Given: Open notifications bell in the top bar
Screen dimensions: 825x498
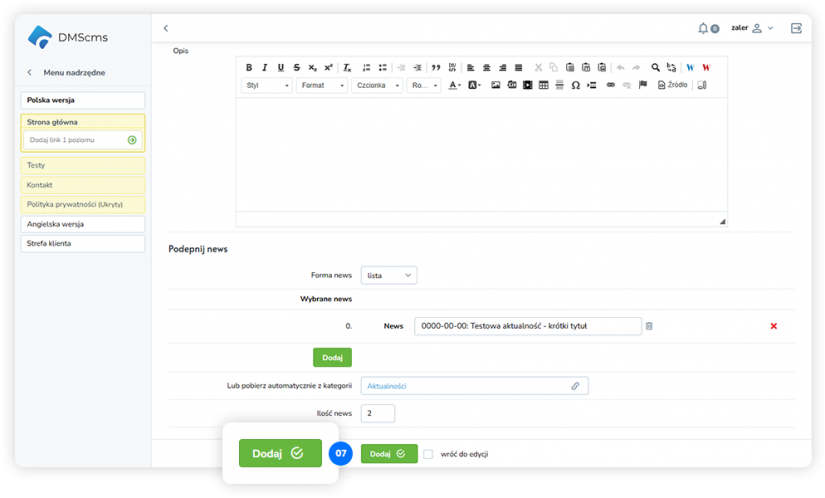Looking at the screenshot, I should [704, 28].
